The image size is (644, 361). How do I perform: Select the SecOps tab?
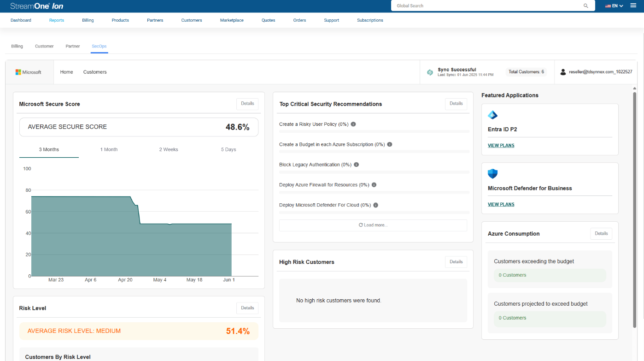pyautogui.click(x=99, y=46)
